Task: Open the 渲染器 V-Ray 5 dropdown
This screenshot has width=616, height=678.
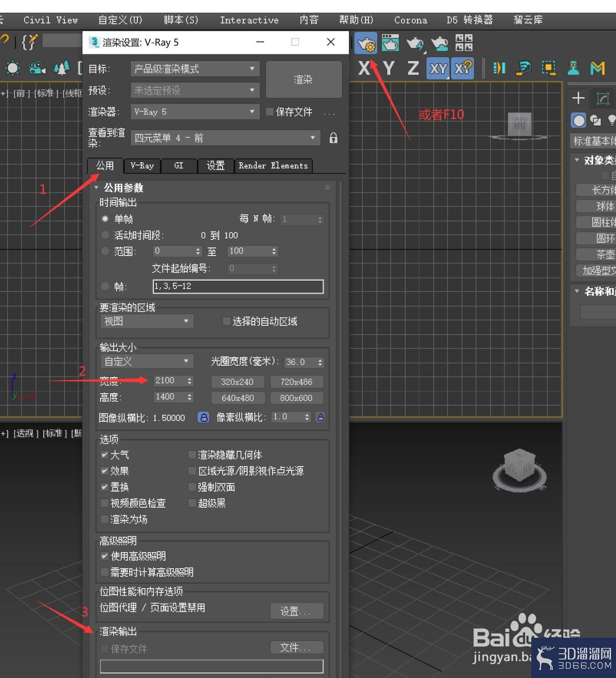Action: pyautogui.click(x=195, y=112)
